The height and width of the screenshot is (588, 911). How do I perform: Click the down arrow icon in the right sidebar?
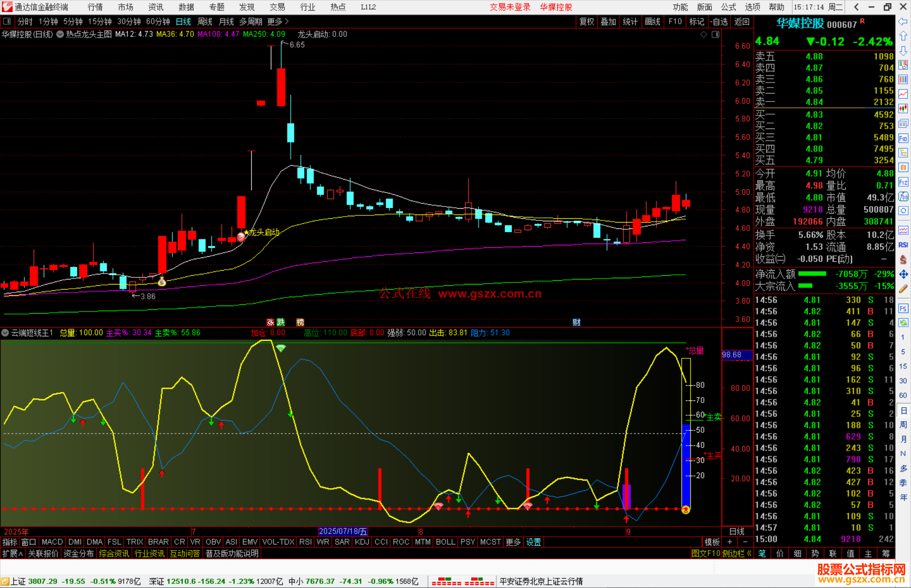pos(903,51)
